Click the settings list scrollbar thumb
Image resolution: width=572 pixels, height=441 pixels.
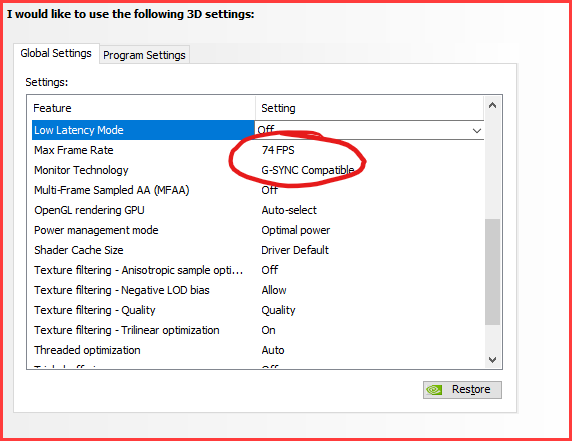pos(492,272)
